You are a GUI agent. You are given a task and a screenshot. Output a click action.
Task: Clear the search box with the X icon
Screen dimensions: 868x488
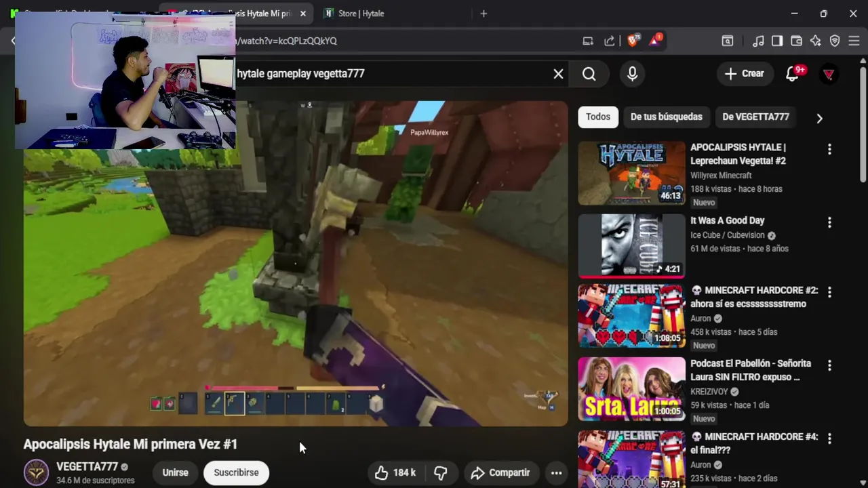tap(558, 74)
